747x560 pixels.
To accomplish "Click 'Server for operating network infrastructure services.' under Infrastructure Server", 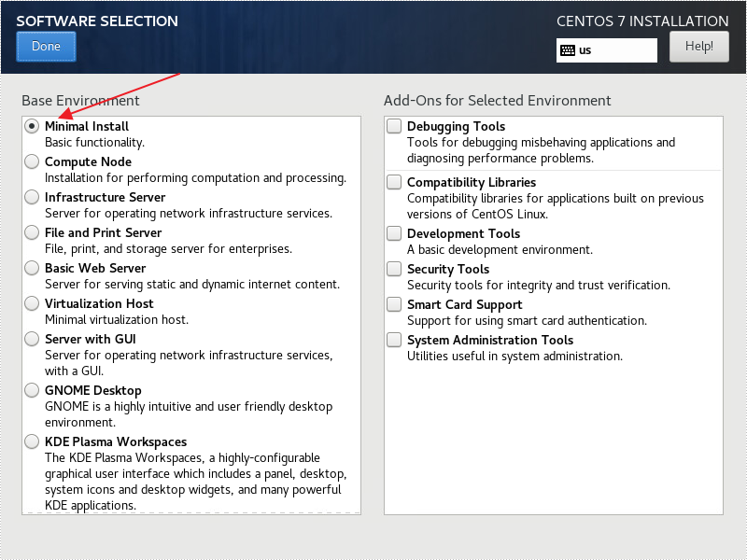I will coord(189,214).
